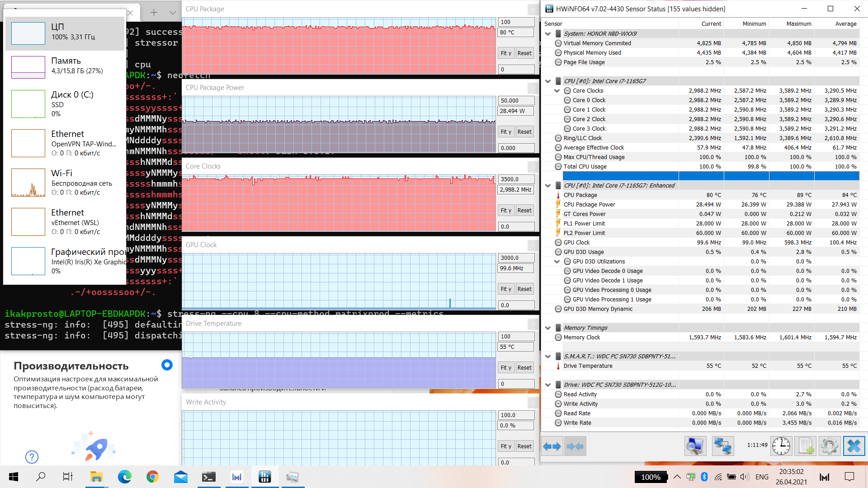The width and height of the screenshot is (868, 488).
Task: Open Mail app from taskbar
Action: (181, 477)
